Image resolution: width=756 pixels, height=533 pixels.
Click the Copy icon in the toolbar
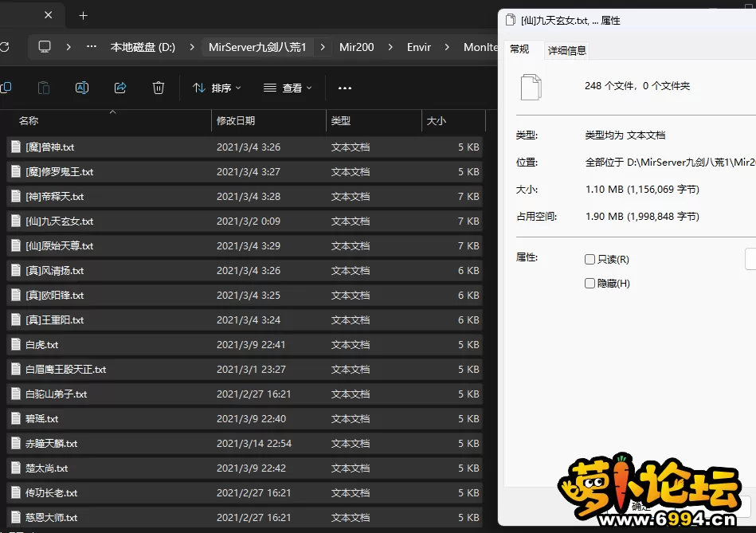click(x=6, y=88)
